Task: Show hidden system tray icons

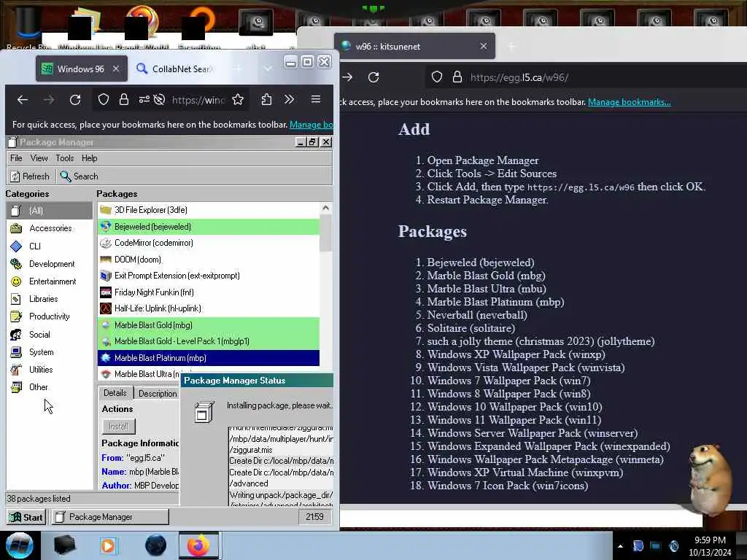Action: click(x=620, y=546)
